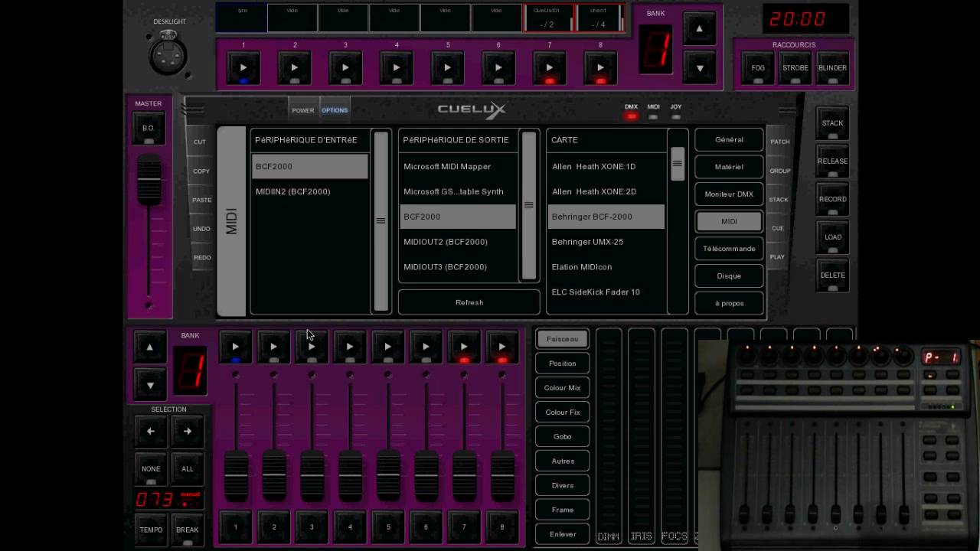The width and height of the screenshot is (980, 551).
Task: Click lower playback fader 1 handle
Action: click(236, 476)
